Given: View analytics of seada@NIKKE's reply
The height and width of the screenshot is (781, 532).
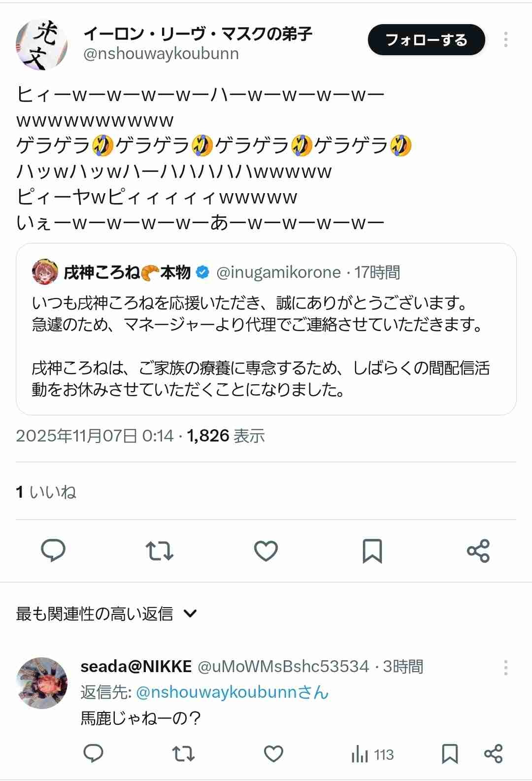Looking at the screenshot, I should (372, 754).
